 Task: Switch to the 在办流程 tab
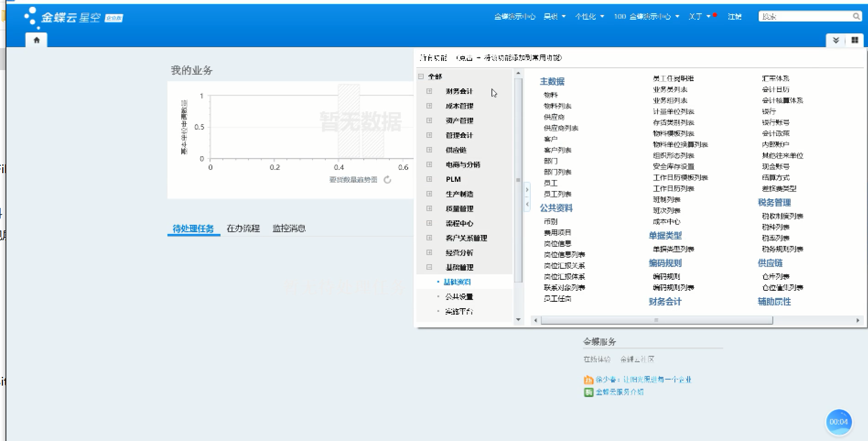pyautogui.click(x=243, y=228)
